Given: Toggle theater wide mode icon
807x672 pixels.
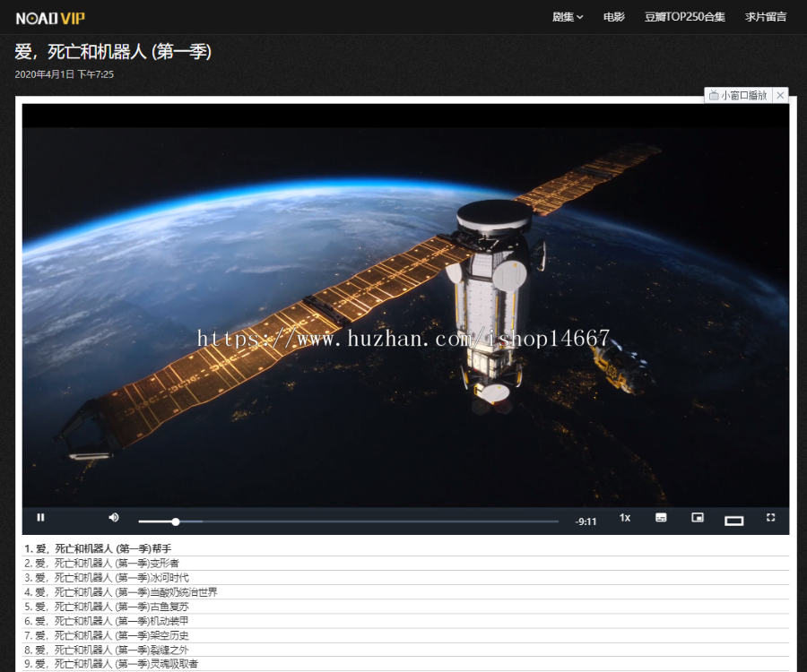Looking at the screenshot, I should pyautogui.click(x=733, y=521).
